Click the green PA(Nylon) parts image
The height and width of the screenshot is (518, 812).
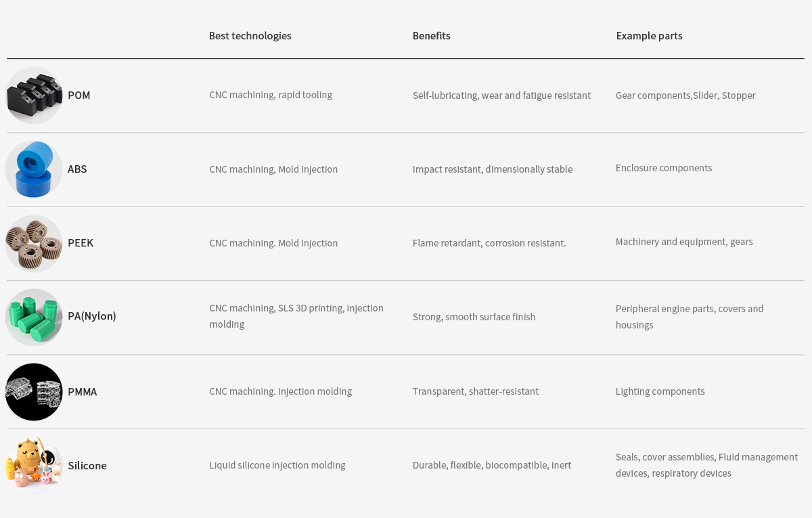coord(34,317)
